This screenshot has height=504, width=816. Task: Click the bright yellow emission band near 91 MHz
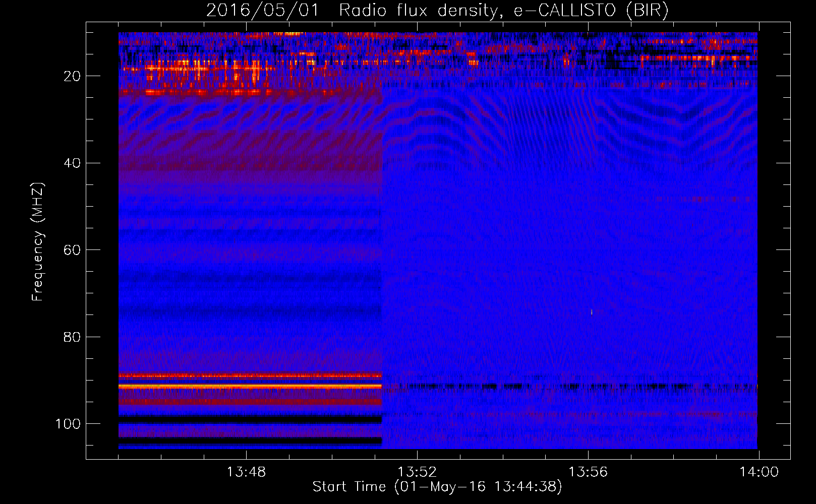point(250,386)
